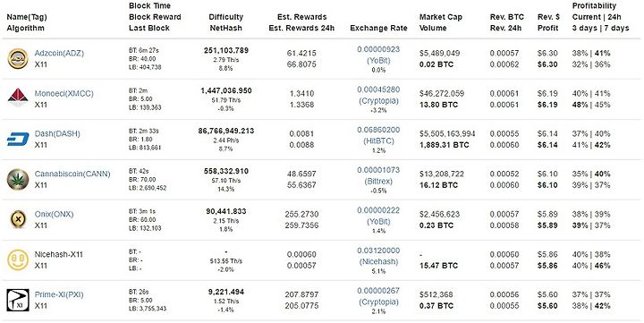Screen dimensions: 644x323
Task: Click the YoBit exchange link for Adzcoin
Action: tap(378, 61)
